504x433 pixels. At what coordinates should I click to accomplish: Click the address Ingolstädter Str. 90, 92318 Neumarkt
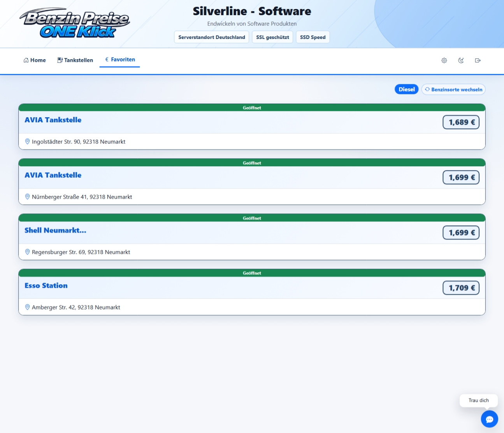click(79, 142)
